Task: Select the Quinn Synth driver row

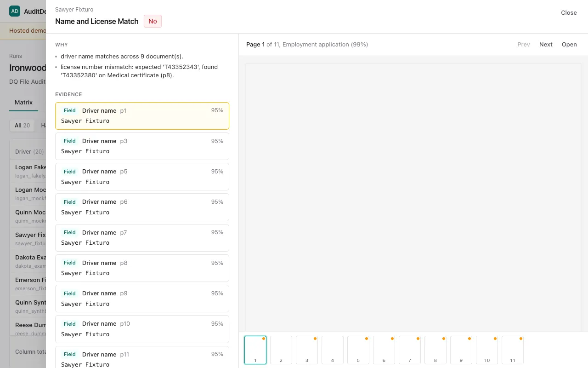Action: [28, 306]
